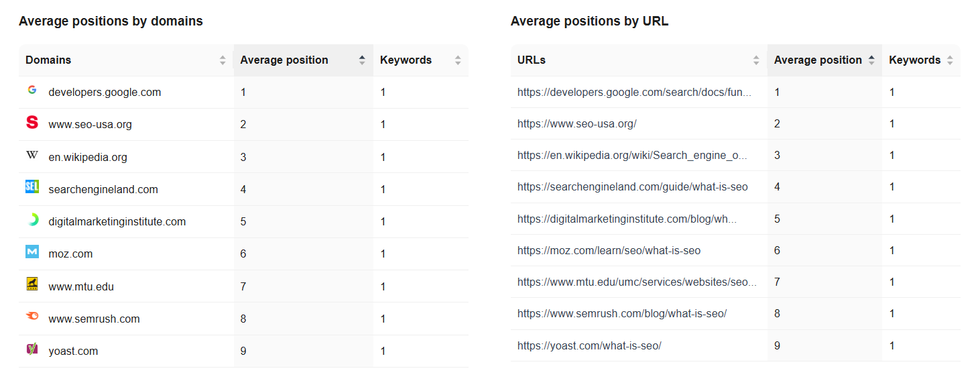Click the Google favicon beside developers.google.com
Image resolution: width=980 pixels, height=385 pixels.
(32, 90)
